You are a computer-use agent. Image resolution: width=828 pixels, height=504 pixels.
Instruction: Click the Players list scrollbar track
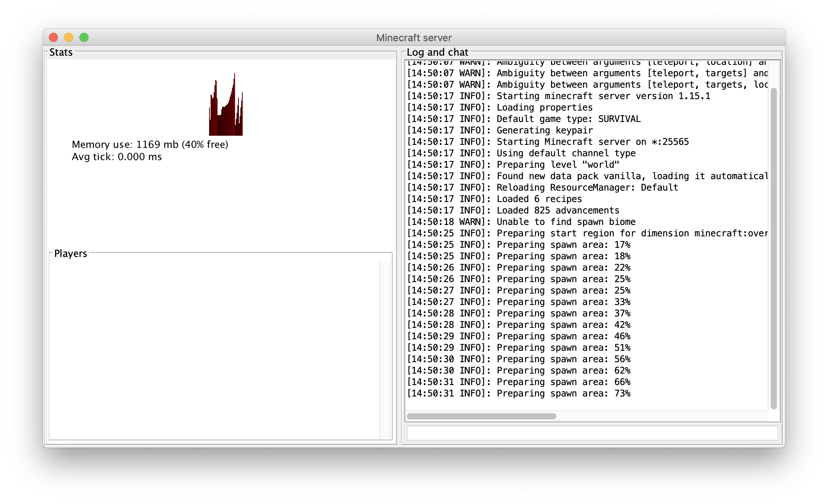click(385, 349)
